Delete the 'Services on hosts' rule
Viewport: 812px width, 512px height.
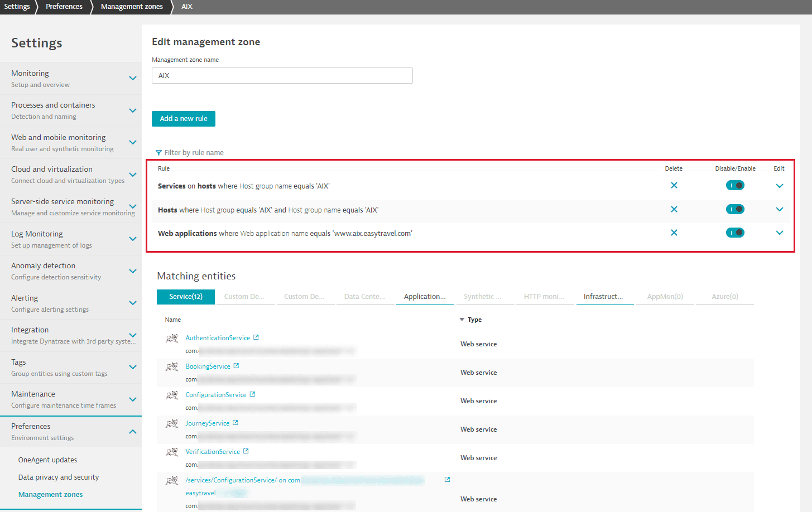(x=674, y=185)
